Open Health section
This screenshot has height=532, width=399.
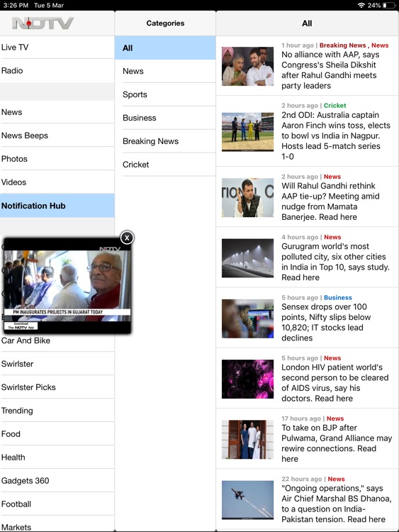(57, 458)
